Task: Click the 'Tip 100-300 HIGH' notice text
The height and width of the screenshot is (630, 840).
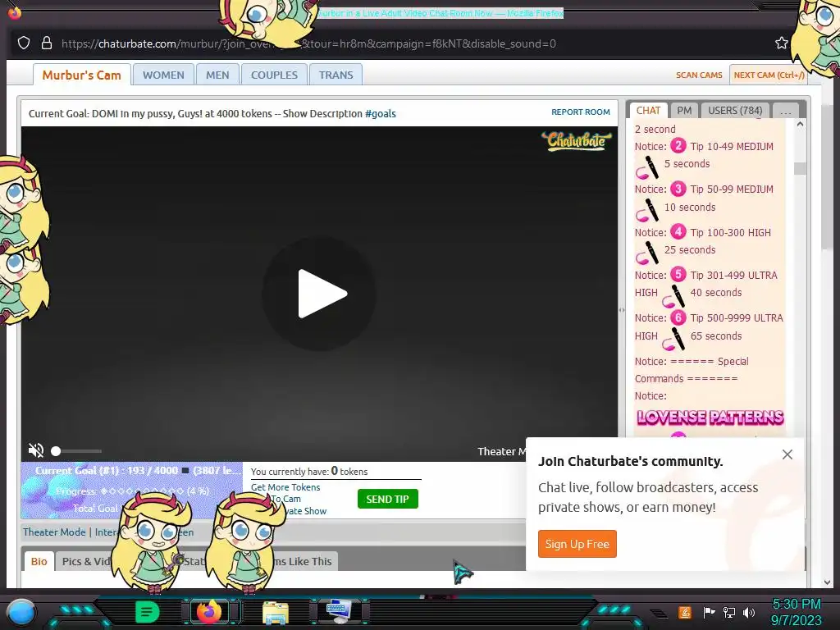Action: [x=730, y=232]
